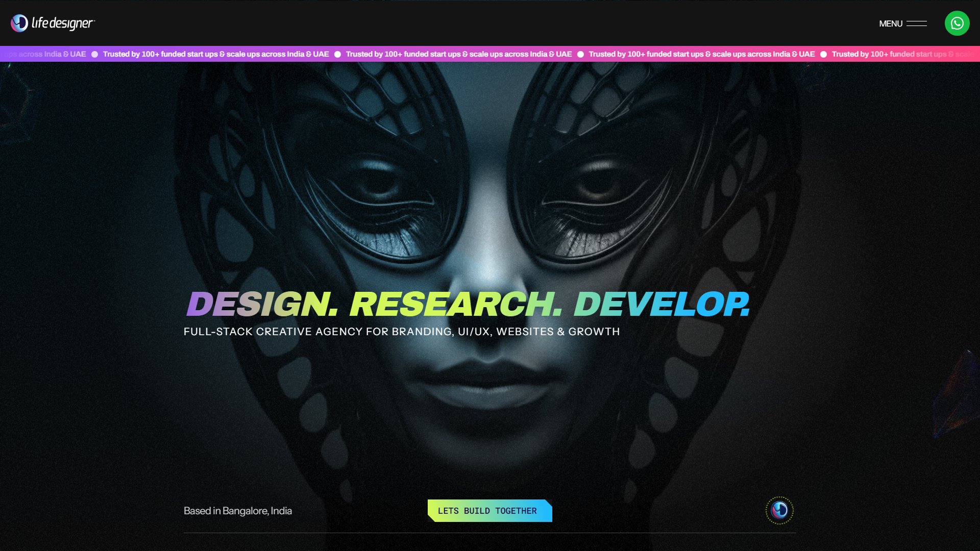Open the MENU hamburger
Image resolution: width=980 pixels, height=551 pixels.
tap(903, 23)
